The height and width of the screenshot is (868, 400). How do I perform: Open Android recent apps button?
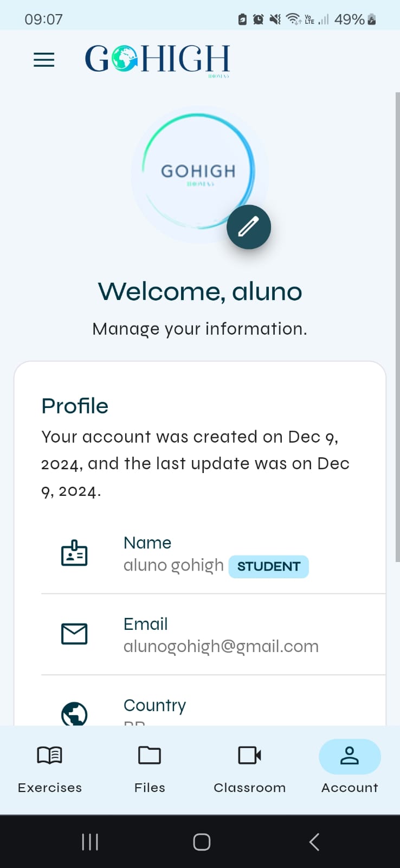pyautogui.click(x=90, y=842)
